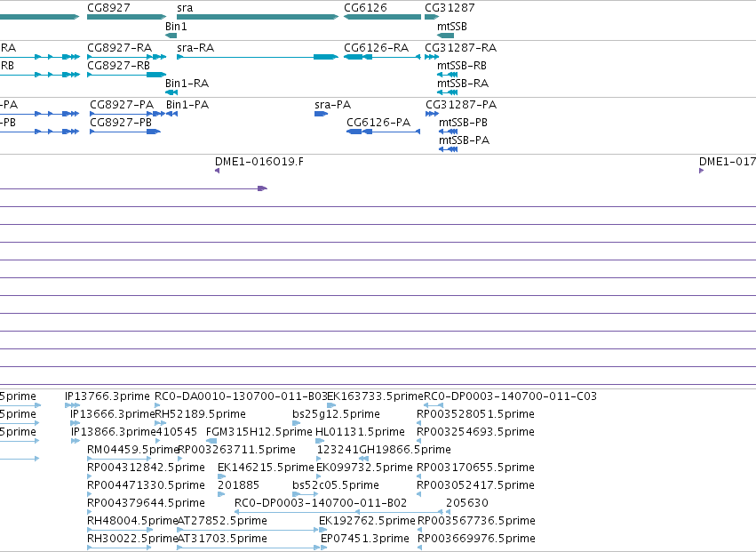Click the CG31287-RA transcript label
The height and width of the screenshot is (552, 756).
pos(460,47)
